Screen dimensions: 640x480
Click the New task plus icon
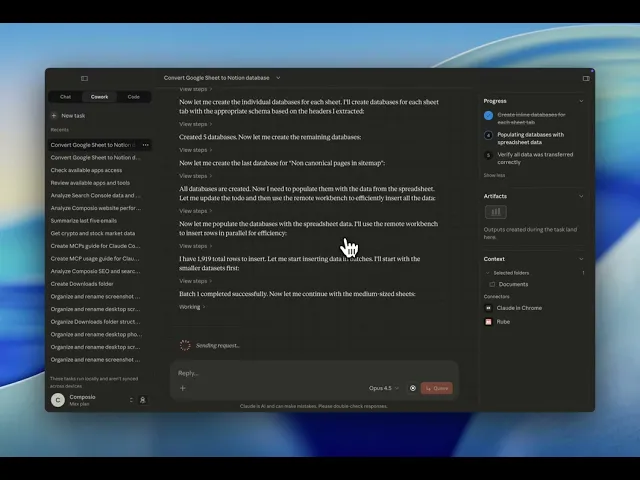pyautogui.click(x=54, y=116)
